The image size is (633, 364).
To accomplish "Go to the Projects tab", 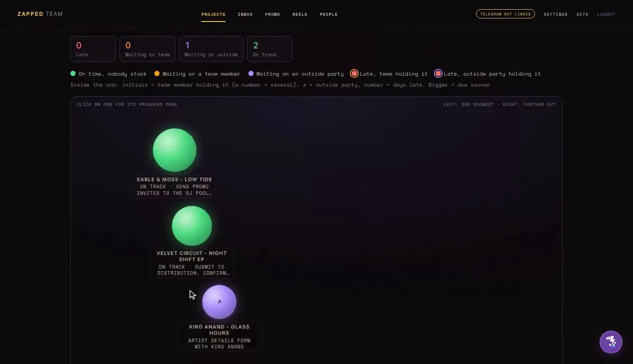I will point(213,15).
